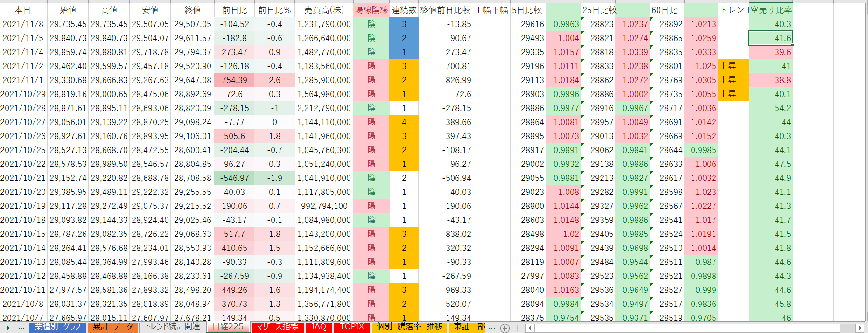Show hidden sheets via ellipsis before 業種別 グラフ tab

click(x=21, y=328)
